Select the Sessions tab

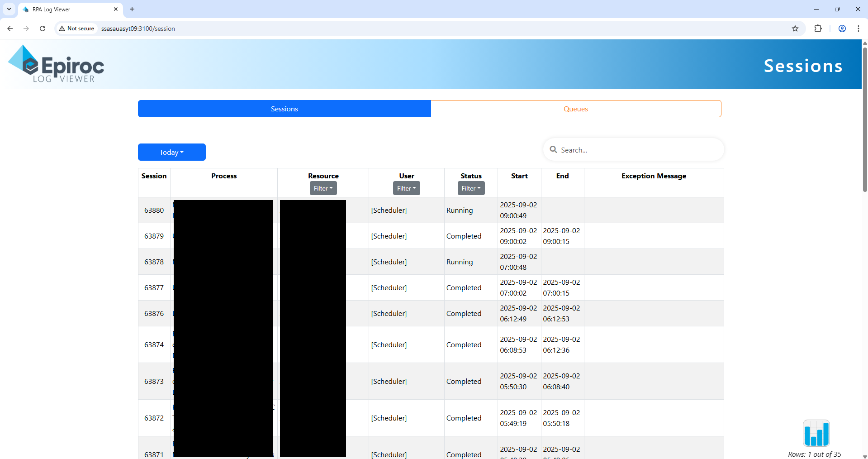[284, 109]
